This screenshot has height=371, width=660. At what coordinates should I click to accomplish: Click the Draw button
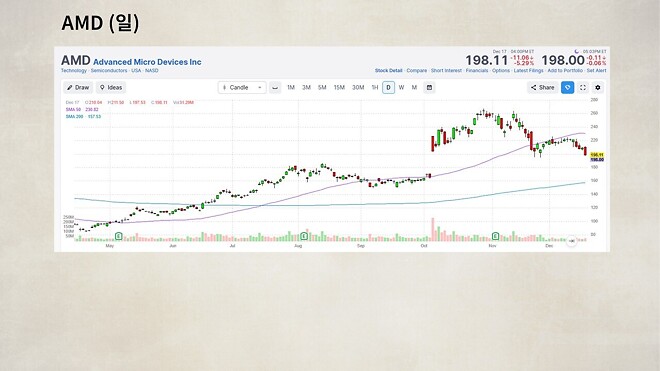(x=78, y=88)
